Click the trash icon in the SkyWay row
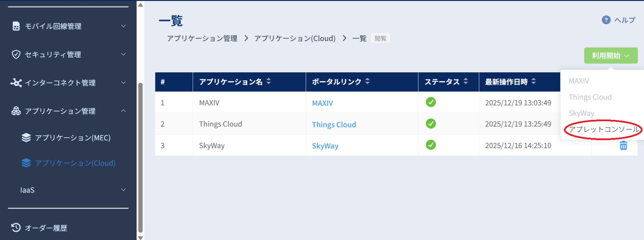This screenshot has height=240, width=644. (623, 145)
